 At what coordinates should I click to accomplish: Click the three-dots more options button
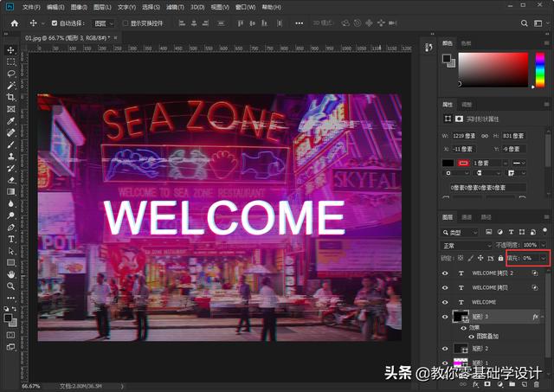pos(299,23)
